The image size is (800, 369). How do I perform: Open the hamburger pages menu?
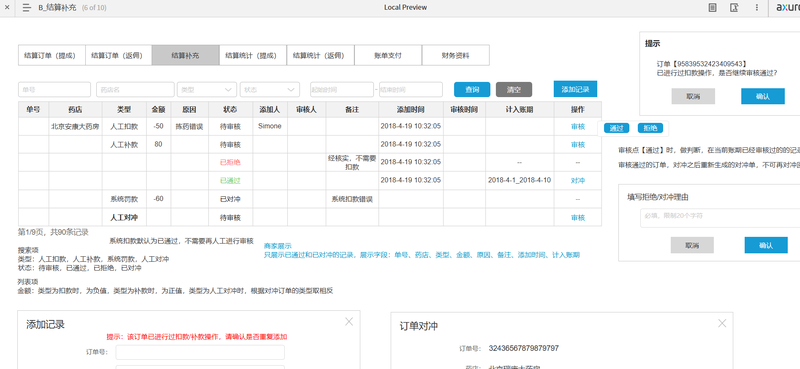pos(27,8)
